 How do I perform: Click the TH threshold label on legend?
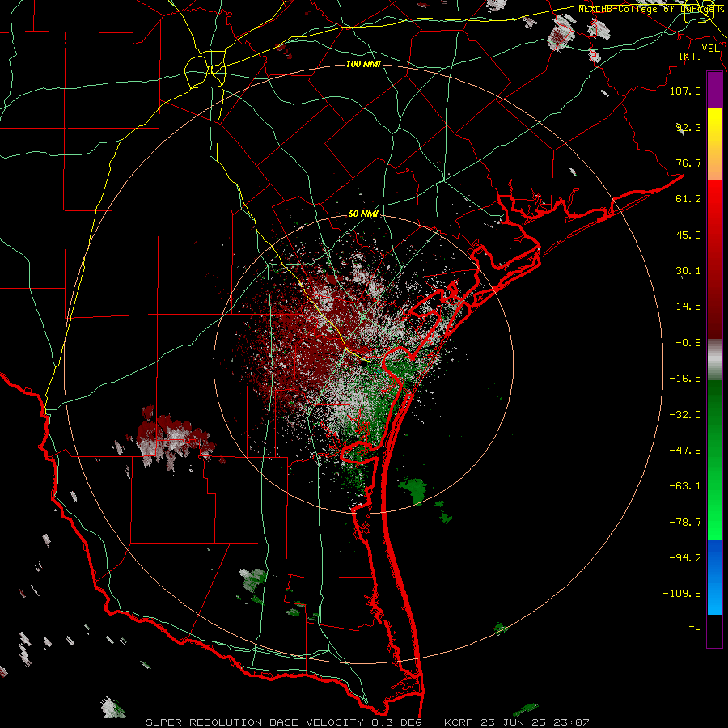[x=695, y=630]
